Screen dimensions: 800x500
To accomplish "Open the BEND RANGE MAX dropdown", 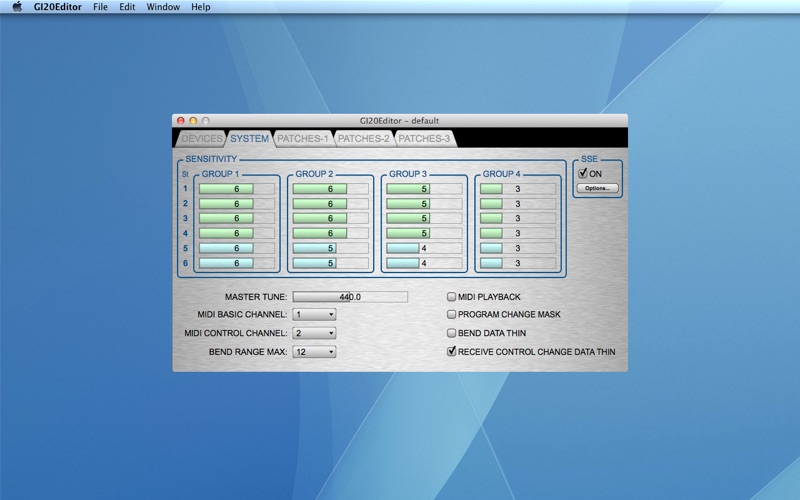I will (x=314, y=352).
